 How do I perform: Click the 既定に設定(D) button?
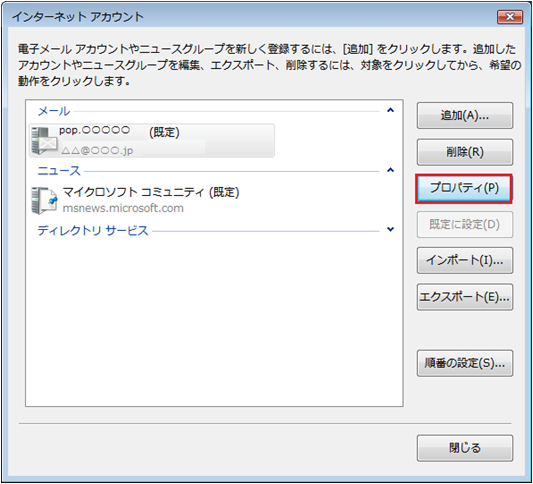point(465,225)
